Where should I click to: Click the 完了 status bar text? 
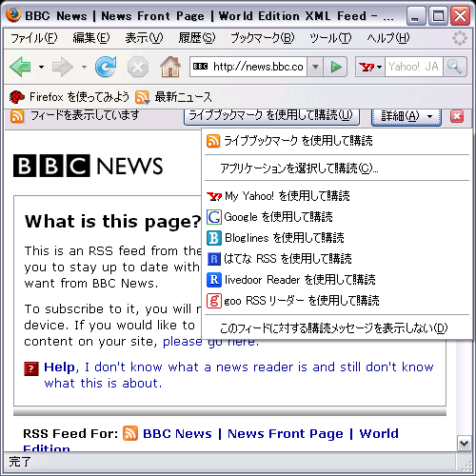pyautogui.click(x=20, y=462)
